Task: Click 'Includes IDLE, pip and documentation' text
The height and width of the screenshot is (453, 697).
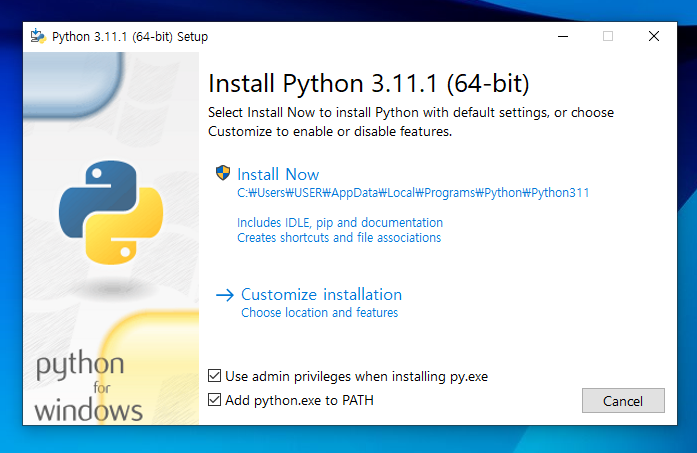Action: tap(340, 222)
